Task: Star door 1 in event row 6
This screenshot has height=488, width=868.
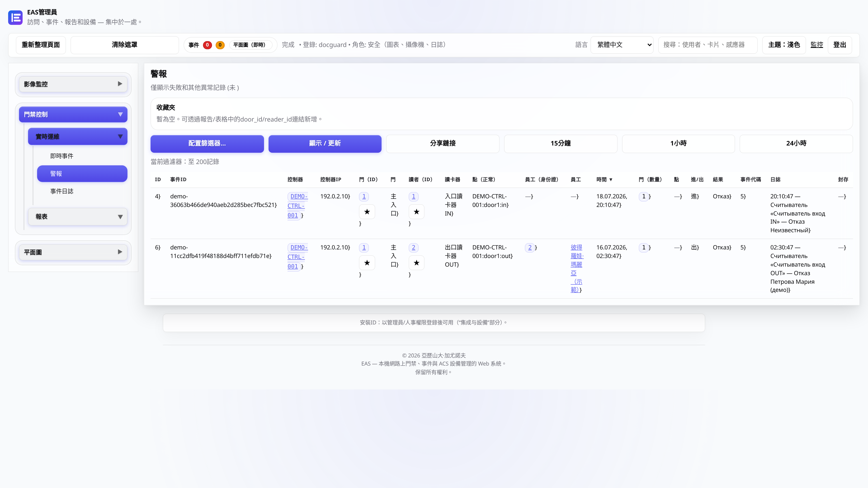Action: (x=367, y=263)
